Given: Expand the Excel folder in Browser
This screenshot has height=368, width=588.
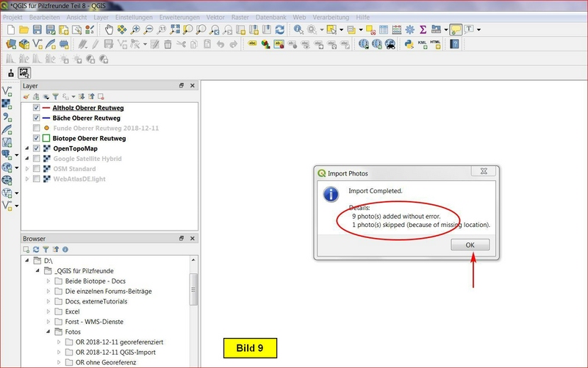Looking at the screenshot, I should (x=49, y=311).
